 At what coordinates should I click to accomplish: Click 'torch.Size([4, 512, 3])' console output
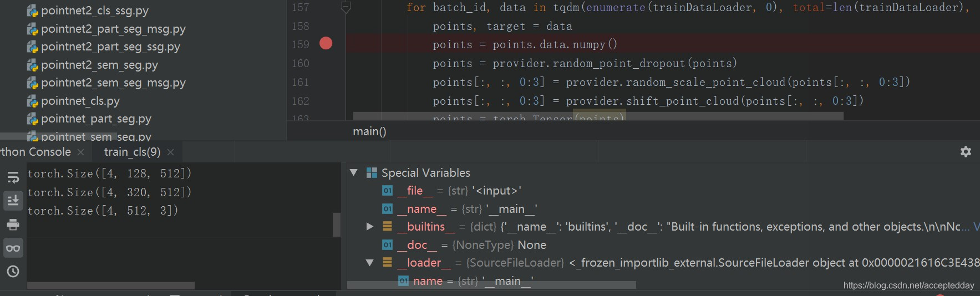point(103,211)
